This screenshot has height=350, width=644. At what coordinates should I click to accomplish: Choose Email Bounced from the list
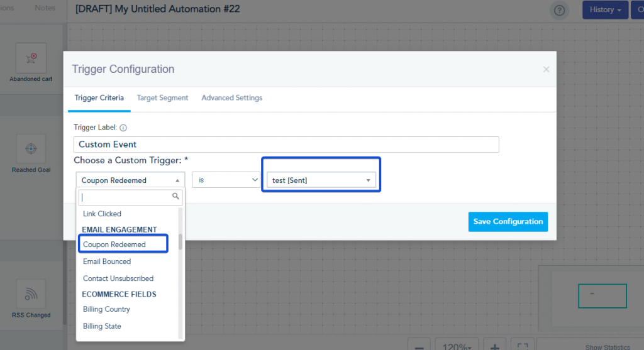tap(107, 261)
